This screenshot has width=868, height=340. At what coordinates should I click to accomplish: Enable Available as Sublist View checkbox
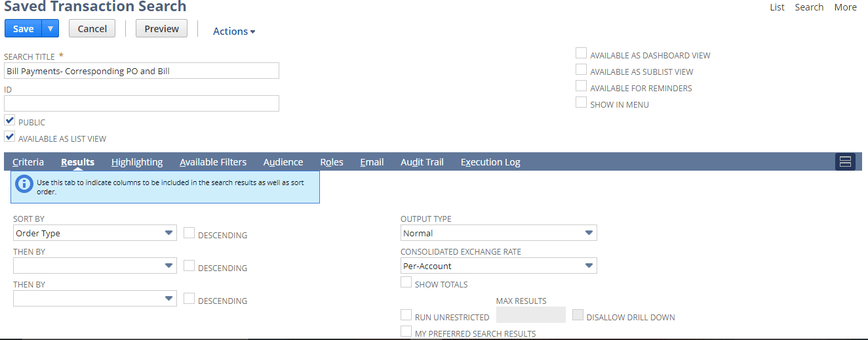(581, 70)
